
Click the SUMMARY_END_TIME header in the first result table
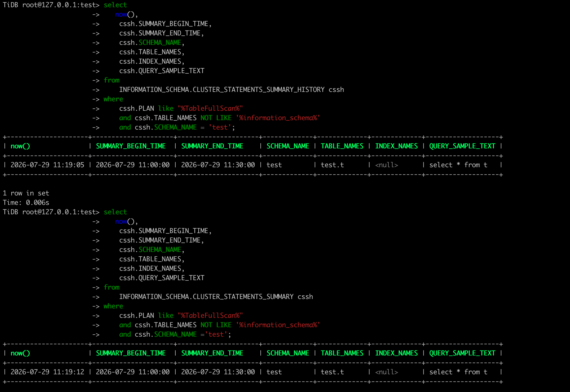point(212,146)
